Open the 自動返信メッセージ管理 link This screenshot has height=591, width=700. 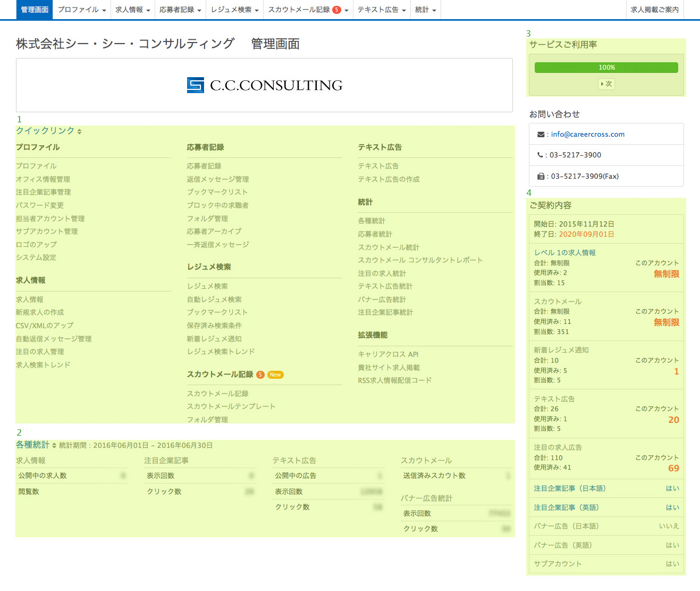pos(54,339)
